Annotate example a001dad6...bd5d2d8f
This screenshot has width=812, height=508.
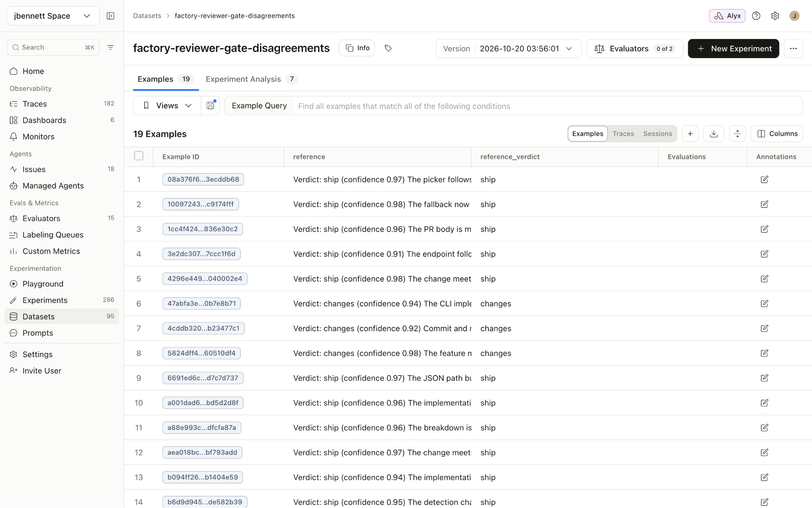tap(764, 403)
